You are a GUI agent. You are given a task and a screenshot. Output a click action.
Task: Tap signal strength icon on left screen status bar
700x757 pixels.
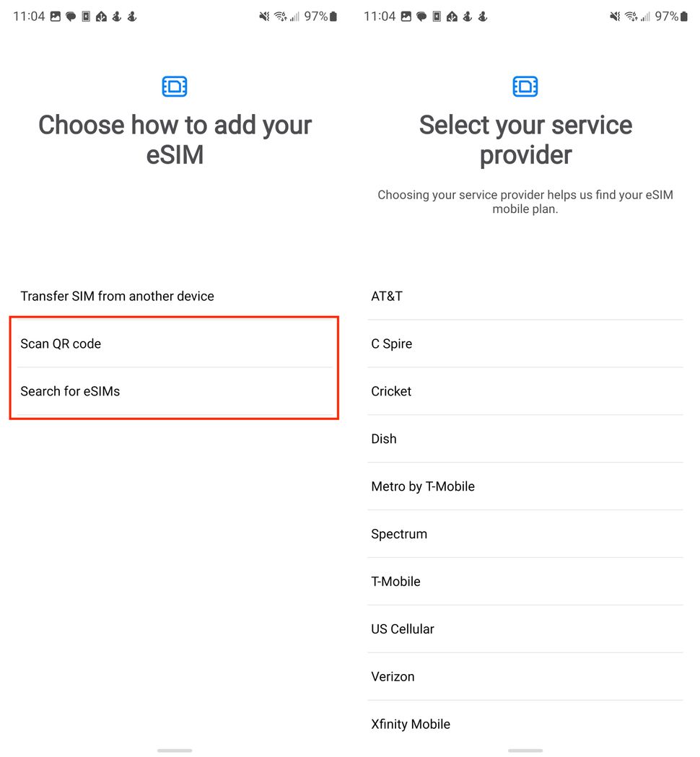pyautogui.click(x=294, y=17)
